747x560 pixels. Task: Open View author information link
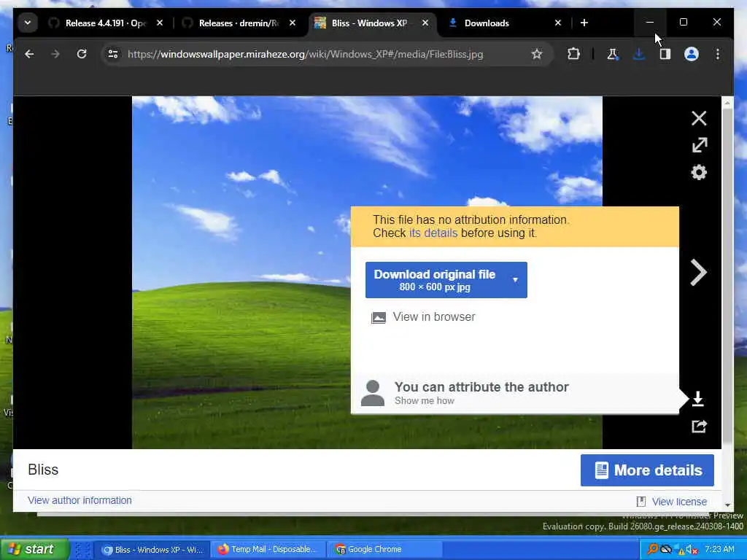coord(80,500)
